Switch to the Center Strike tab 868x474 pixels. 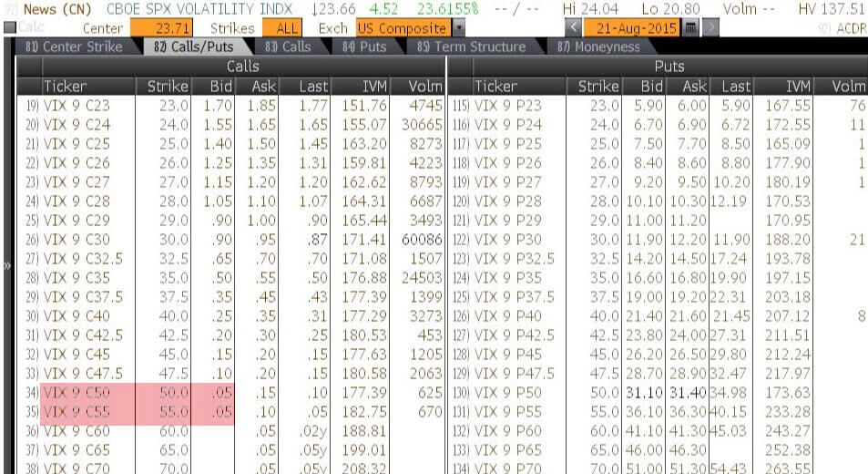click(x=73, y=46)
